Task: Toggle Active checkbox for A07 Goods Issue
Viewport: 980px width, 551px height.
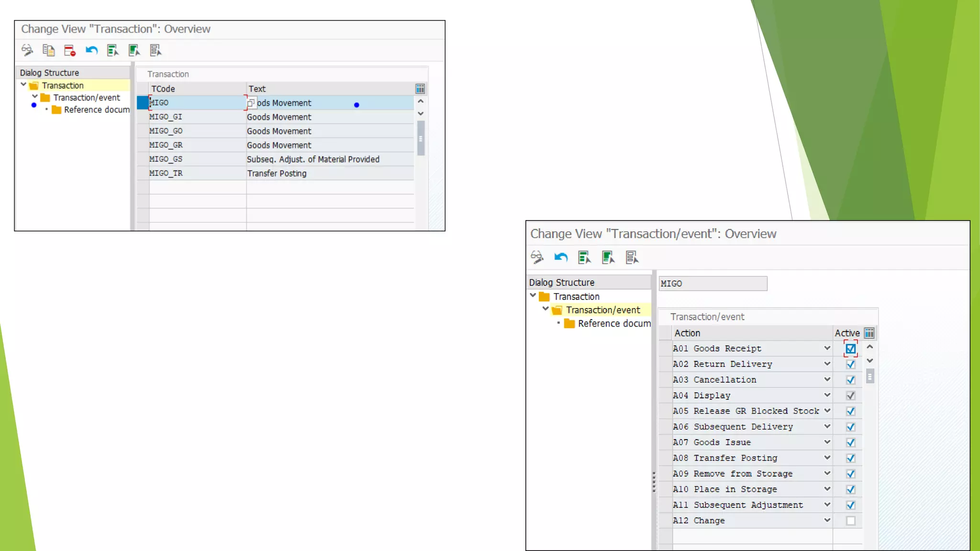Action: pyautogui.click(x=850, y=442)
